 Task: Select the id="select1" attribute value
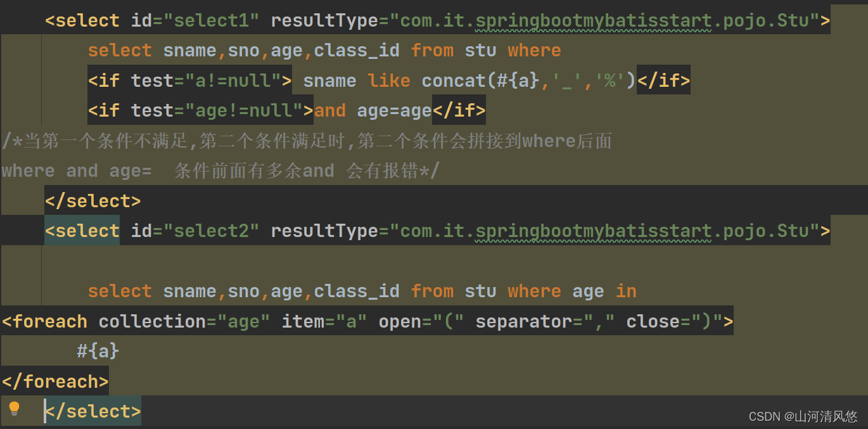click(212, 20)
